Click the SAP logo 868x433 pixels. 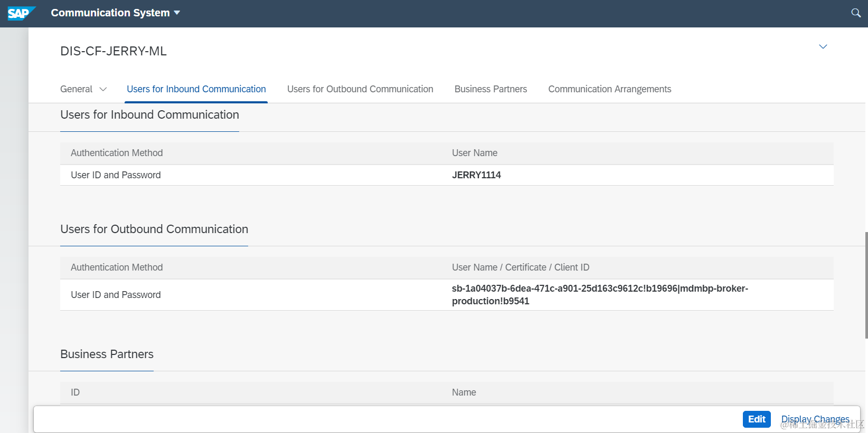[x=21, y=13]
